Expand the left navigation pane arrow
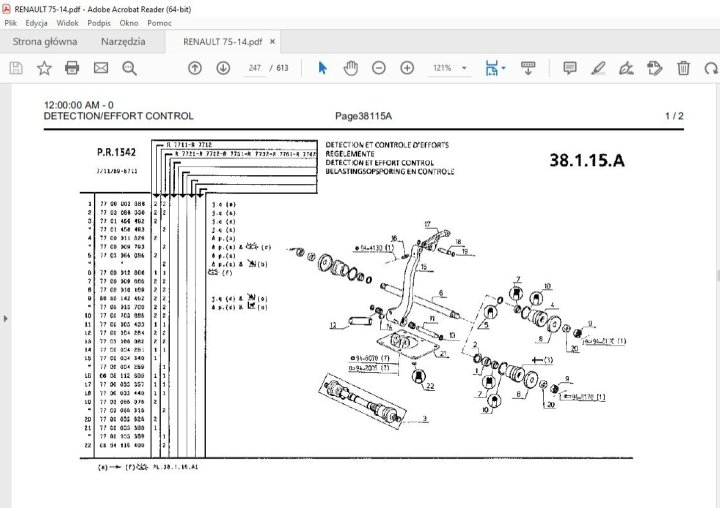This screenshot has width=720, height=508. [5, 318]
